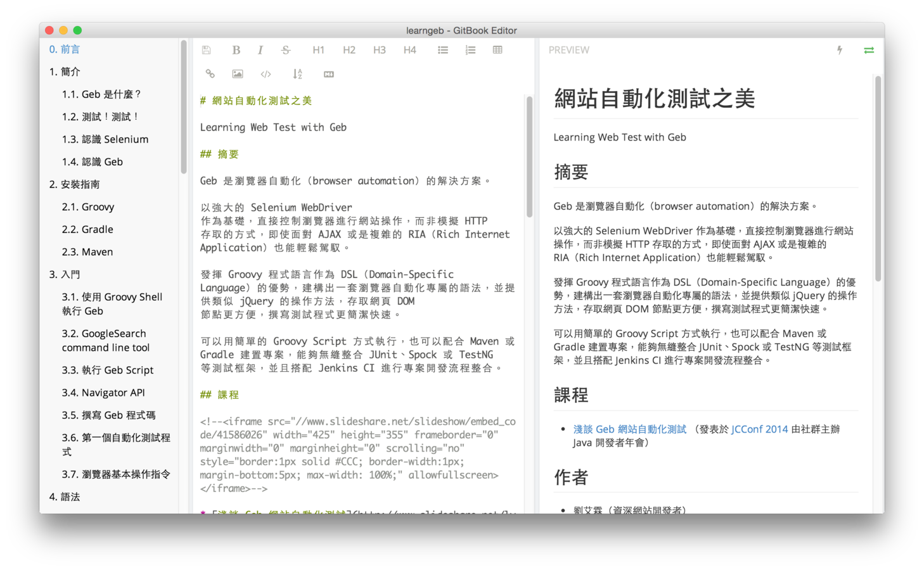Open section 3.3. 執行 Geb Script
Viewport: 924px width, 570px height.
108,370
